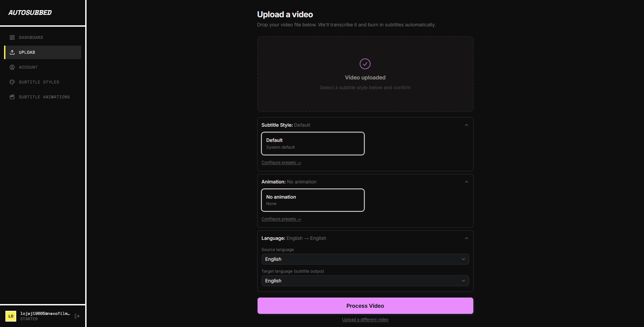Open Subtitle Styles in the sidebar
The height and width of the screenshot is (327, 644).
click(x=43, y=82)
